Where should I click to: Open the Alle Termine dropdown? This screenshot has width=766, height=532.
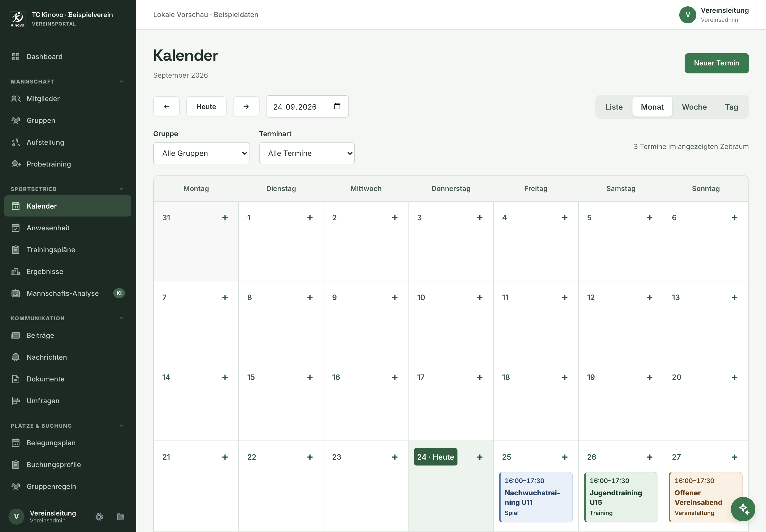coord(307,153)
